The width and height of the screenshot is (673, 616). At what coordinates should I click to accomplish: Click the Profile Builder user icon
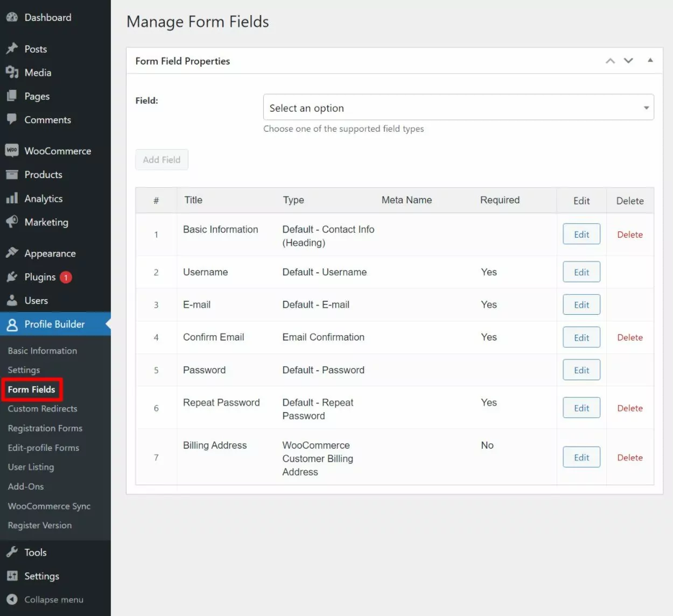[x=12, y=324]
